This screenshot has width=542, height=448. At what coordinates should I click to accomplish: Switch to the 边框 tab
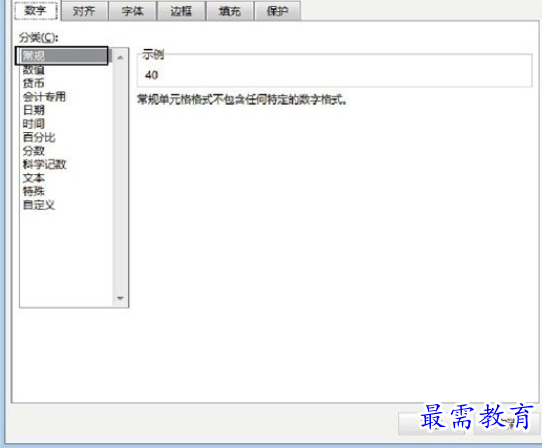click(x=181, y=11)
